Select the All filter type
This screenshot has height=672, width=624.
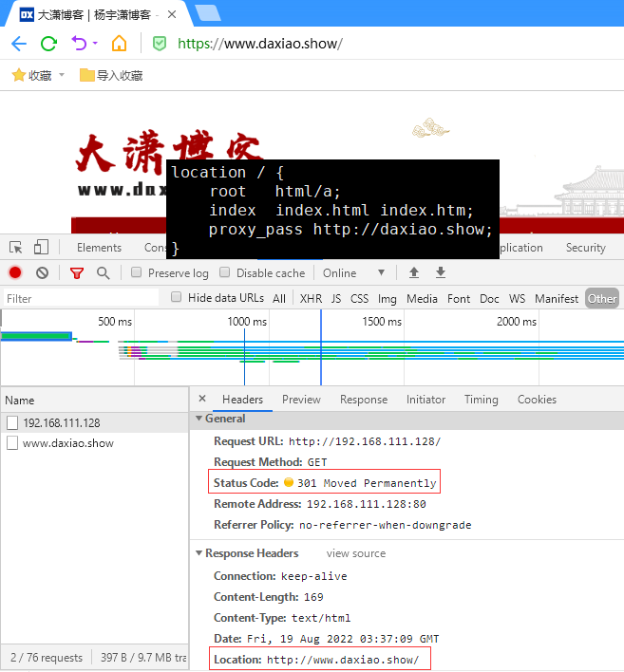279,299
